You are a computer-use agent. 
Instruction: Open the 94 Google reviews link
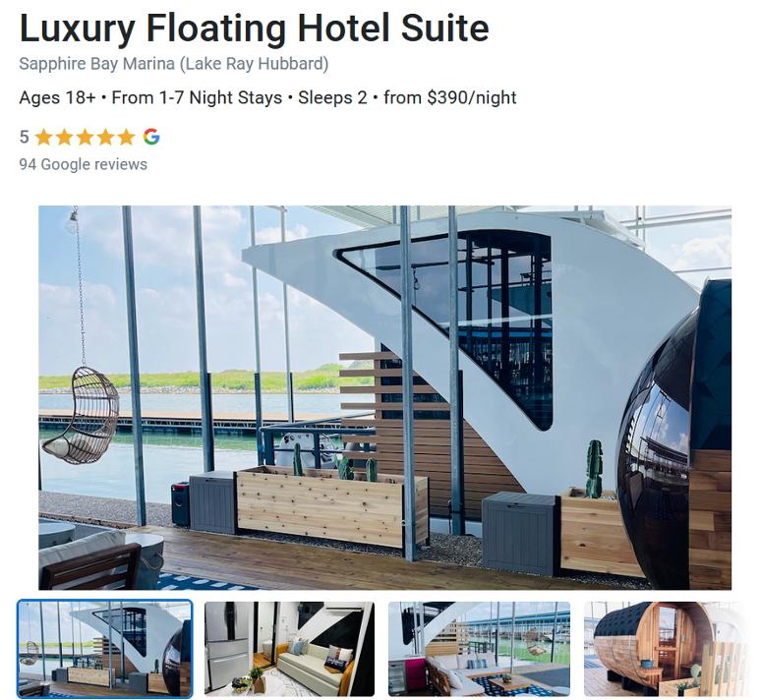click(x=83, y=164)
